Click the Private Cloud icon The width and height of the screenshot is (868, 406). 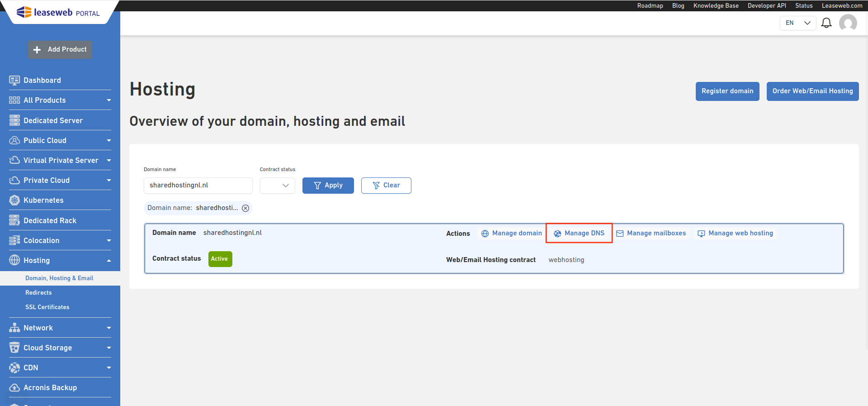14,180
